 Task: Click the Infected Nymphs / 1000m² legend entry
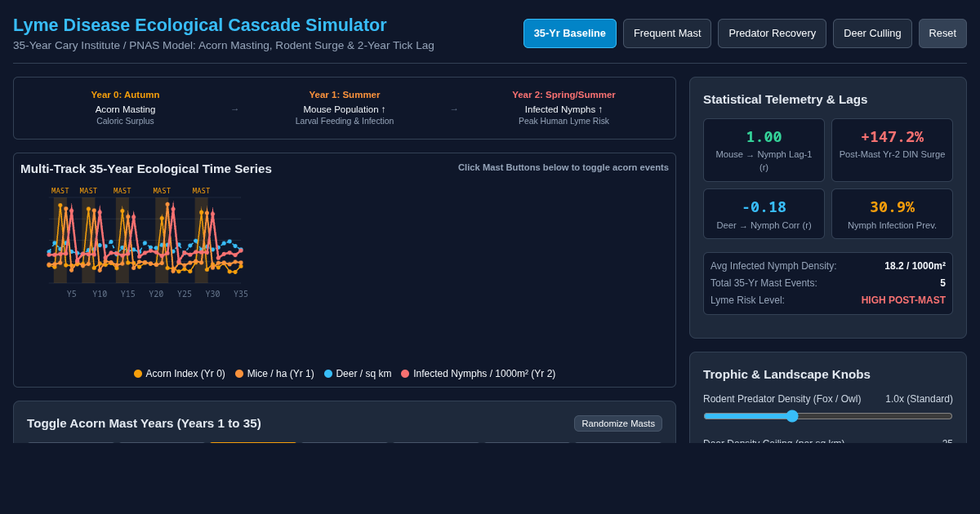click(478, 374)
